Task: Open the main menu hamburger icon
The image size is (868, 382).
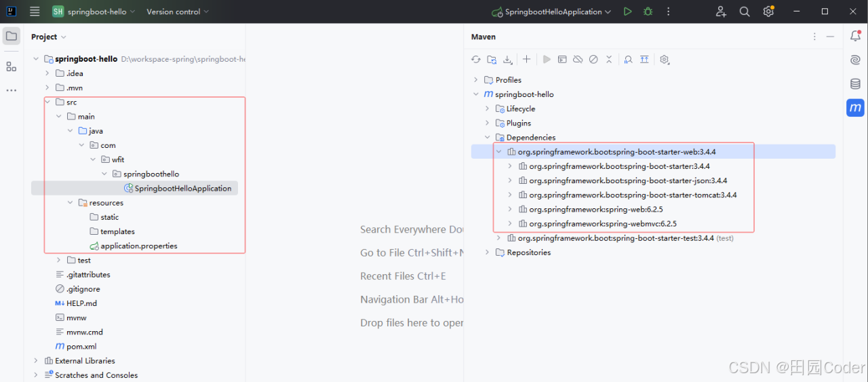Action: click(35, 12)
